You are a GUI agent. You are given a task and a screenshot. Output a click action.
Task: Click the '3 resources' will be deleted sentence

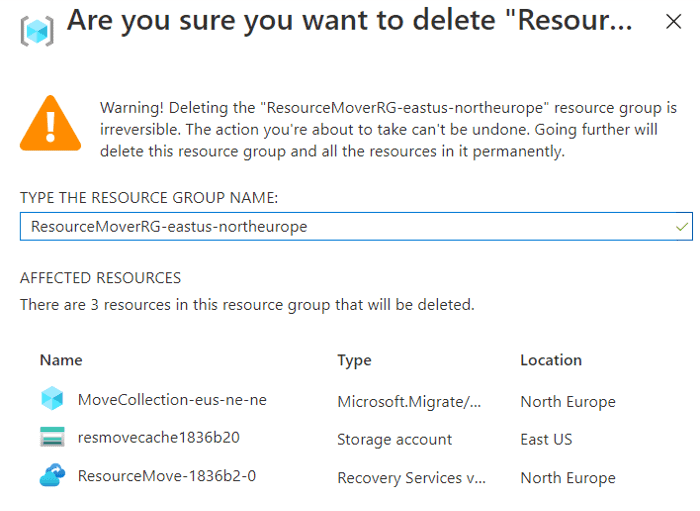247,305
